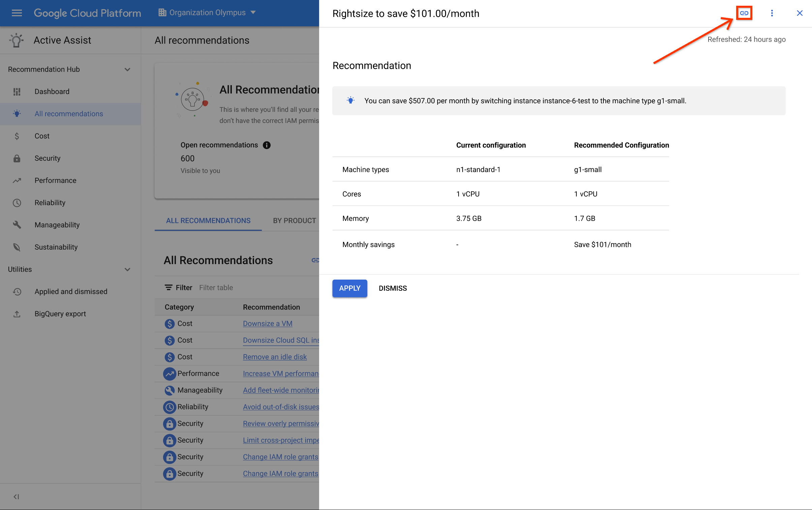Click the Security lock icon in sidebar

pyautogui.click(x=17, y=158)
